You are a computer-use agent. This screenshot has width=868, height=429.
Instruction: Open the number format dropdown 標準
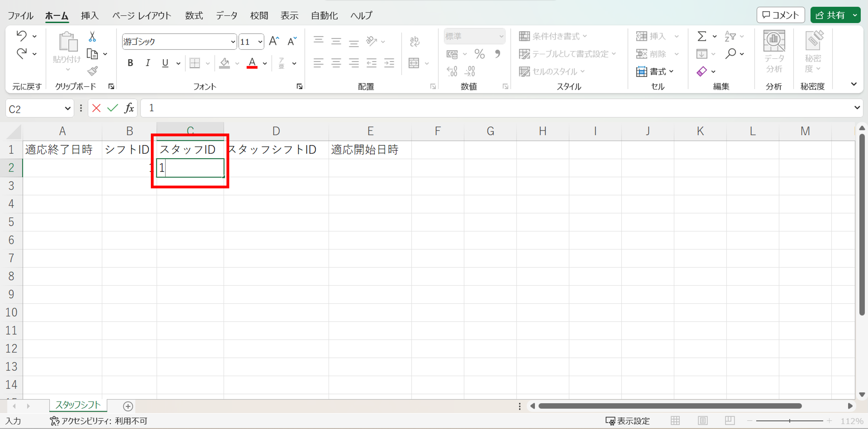coord(501,36)
